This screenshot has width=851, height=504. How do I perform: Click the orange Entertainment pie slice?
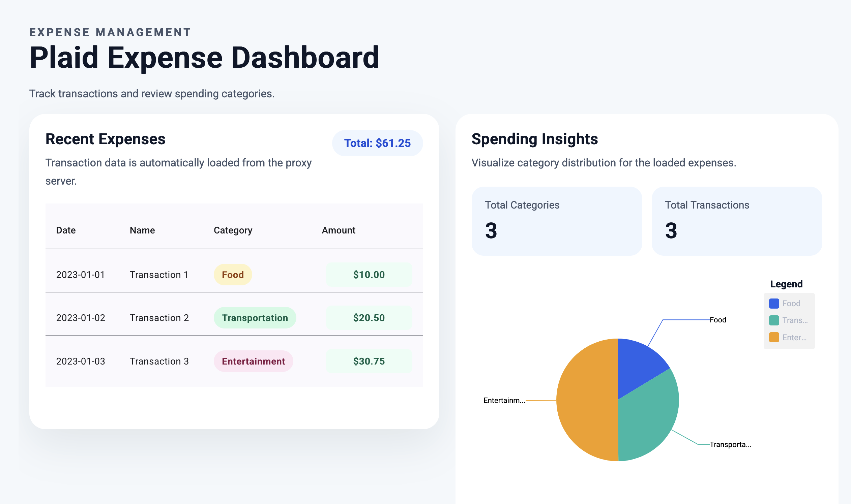click(586, 400)
